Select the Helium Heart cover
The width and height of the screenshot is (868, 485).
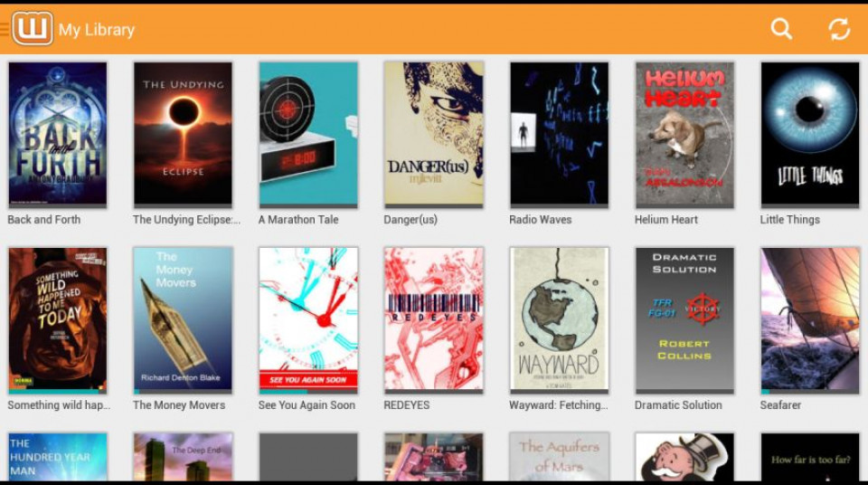[x=684, y=134]
